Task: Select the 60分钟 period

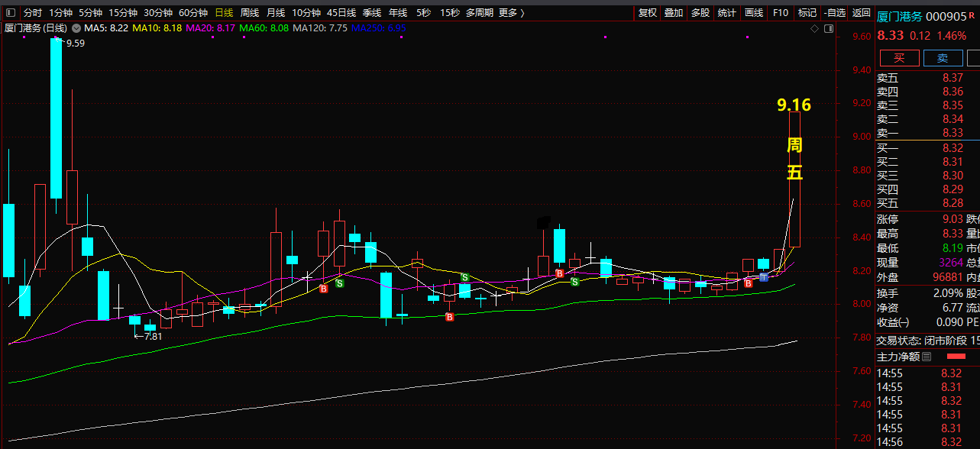Action: [x=193, y=13]
